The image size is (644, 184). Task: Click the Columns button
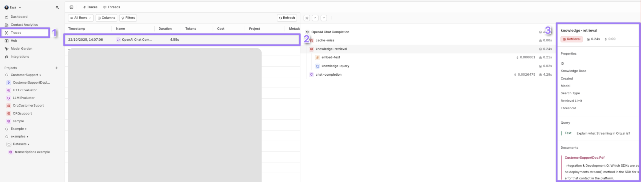click(106, 18)
